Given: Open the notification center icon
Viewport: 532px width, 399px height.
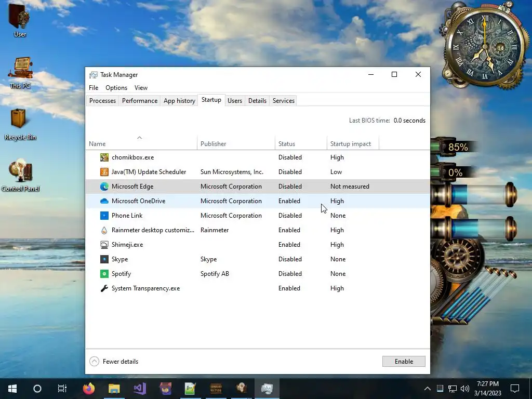Looking at the screenshot, I should pos(515,389).
